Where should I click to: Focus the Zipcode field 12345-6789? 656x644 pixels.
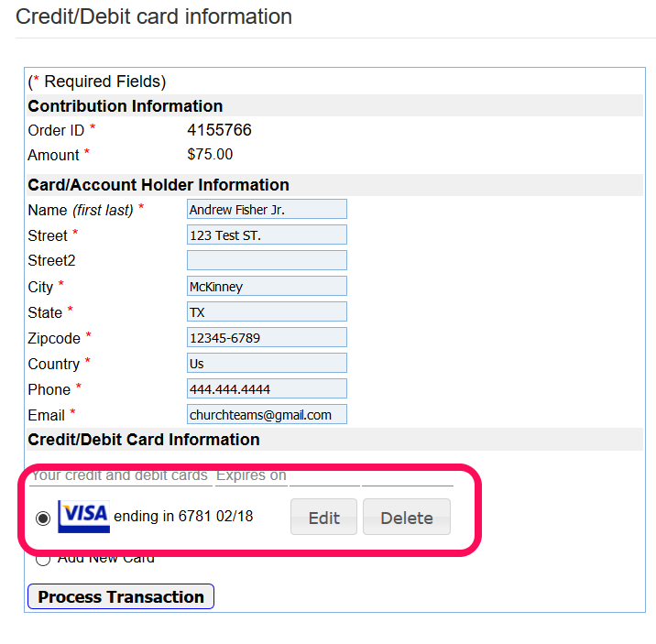[x=267, y=337]
